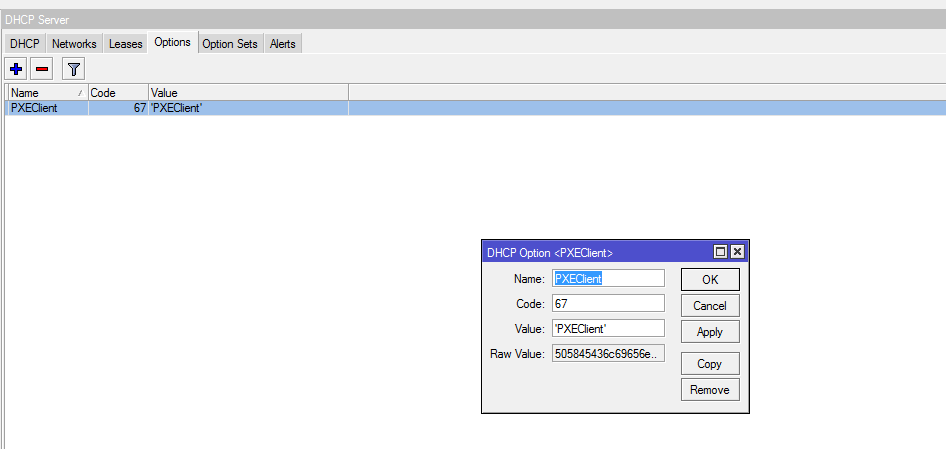946x449 pixels.
Task: Open the Networks tab
Action: (x=74, y=44)
